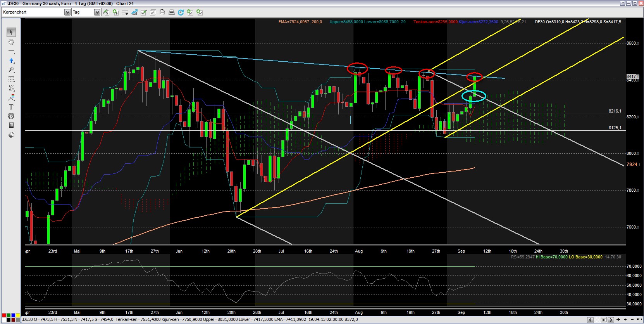This screenshot has width=644, height=324.
Task: Refresh the chart with clock-arrow icon
Action: [181, 12]
